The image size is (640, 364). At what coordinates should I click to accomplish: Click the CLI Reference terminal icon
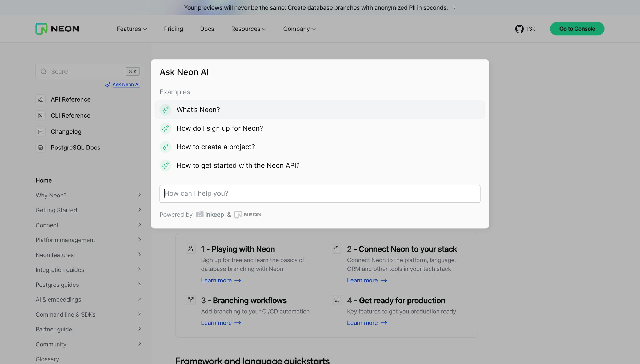[x=41, y=115]
